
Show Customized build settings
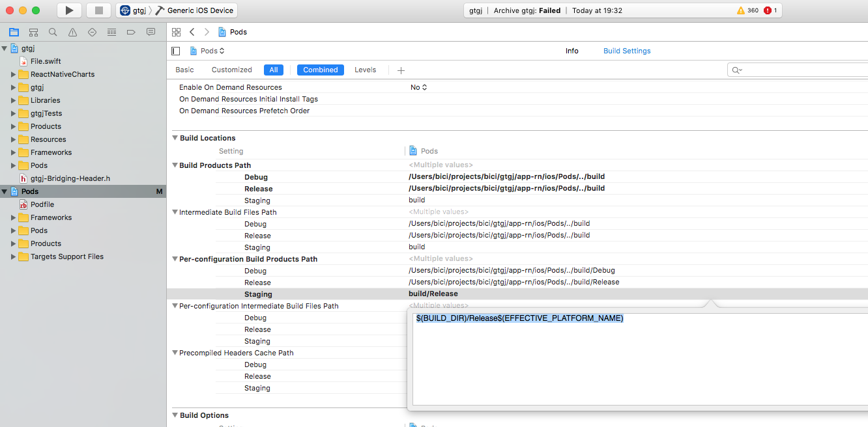click(x=231, y=70)
